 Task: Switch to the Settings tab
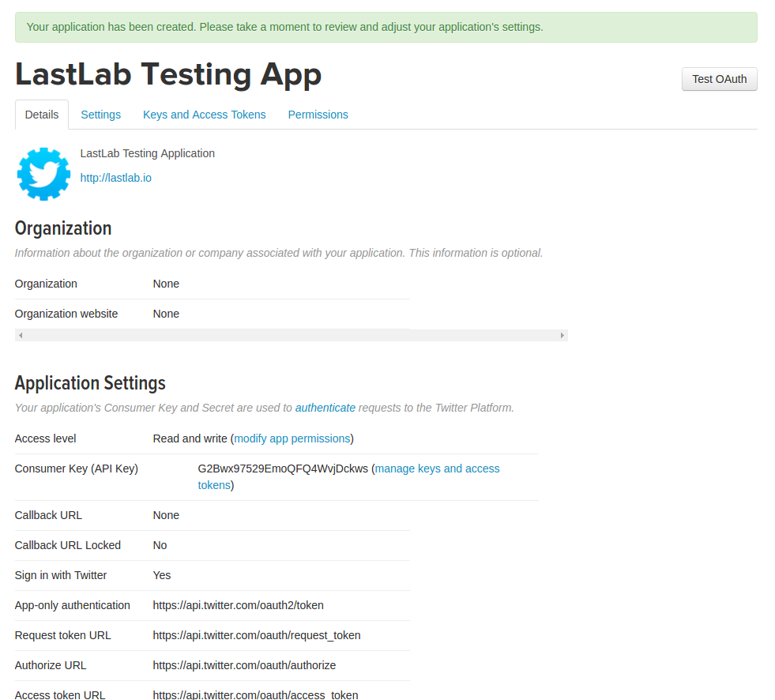point(100,115)
